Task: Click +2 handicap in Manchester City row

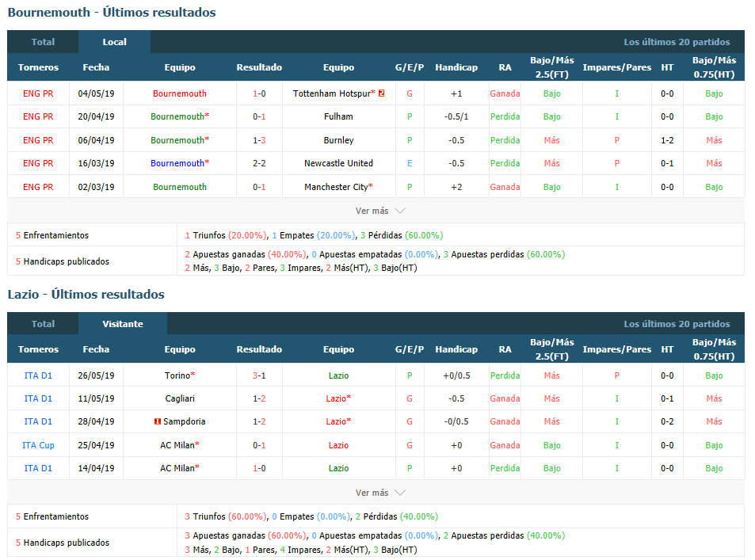Action: pos(456,187)
